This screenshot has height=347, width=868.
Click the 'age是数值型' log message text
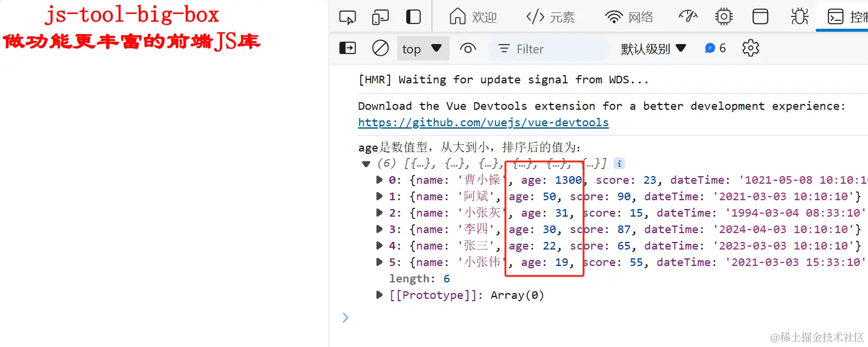[x=470, y=147]
